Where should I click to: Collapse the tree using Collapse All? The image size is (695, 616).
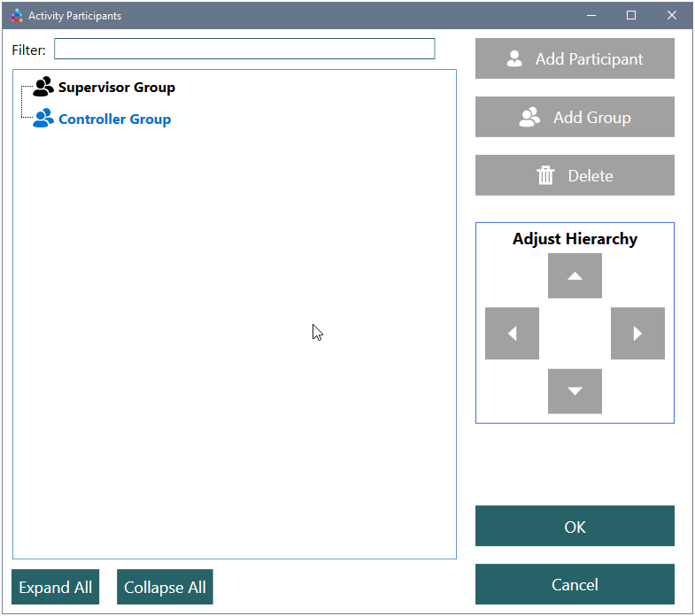pyautogui.click(x=165, y=588)
